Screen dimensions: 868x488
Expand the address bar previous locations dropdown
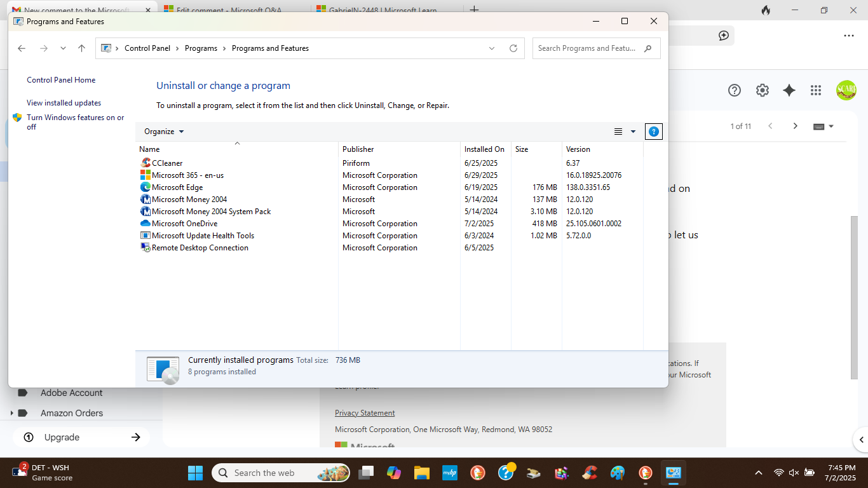(x=492, y=48)
